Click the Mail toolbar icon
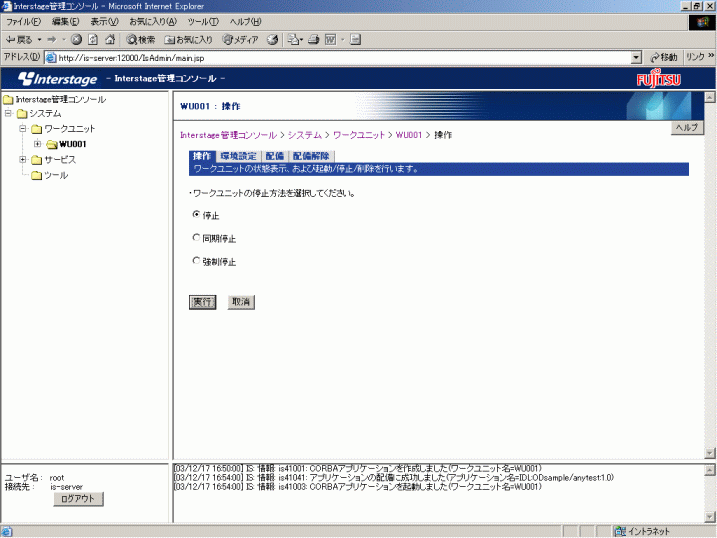 pos(293,40)
